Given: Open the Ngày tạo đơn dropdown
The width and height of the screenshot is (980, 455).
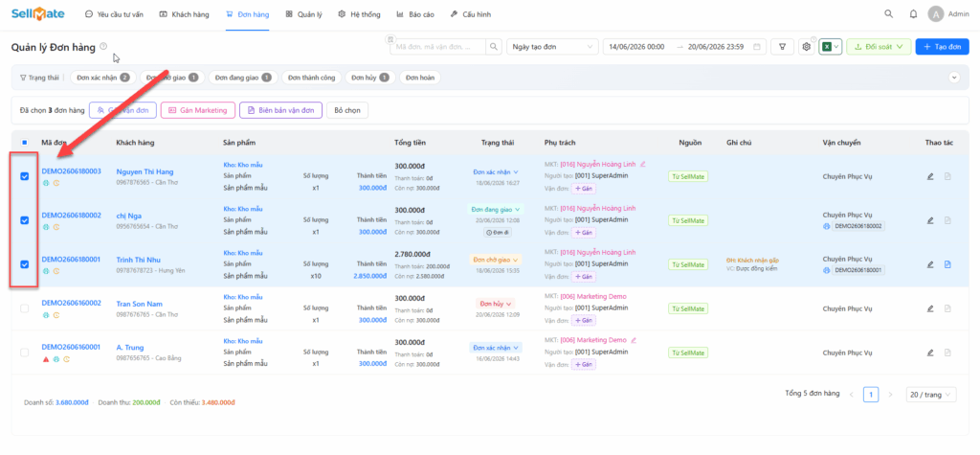Looking at the screenshot, I should coord(551,47).
